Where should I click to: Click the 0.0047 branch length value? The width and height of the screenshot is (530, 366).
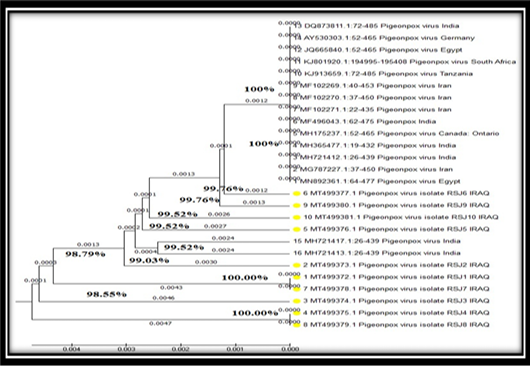pos(161,324)
